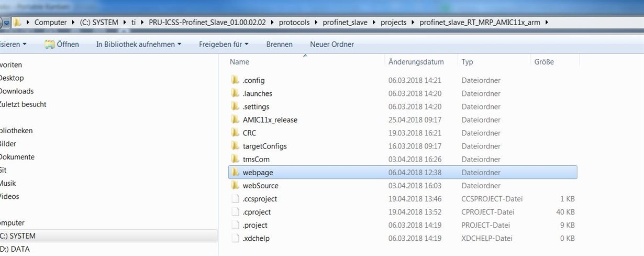Open the .launches folder icon
The image size is (644, 256).
coord(235,93)
